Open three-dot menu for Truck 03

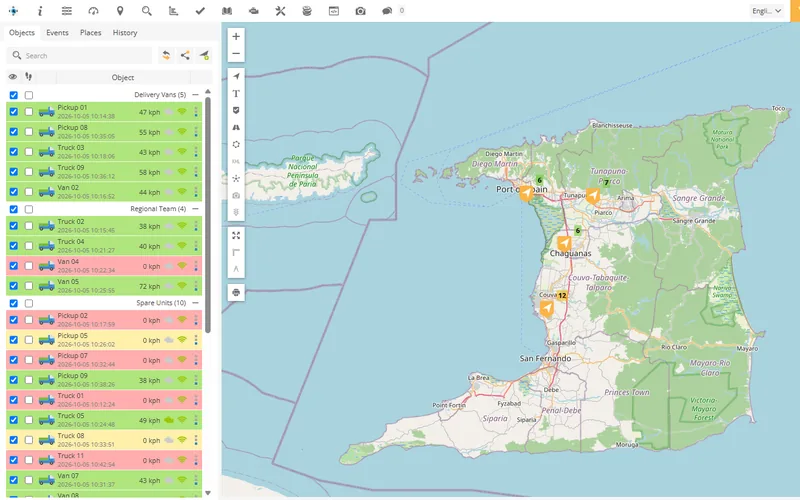(196, 152)
